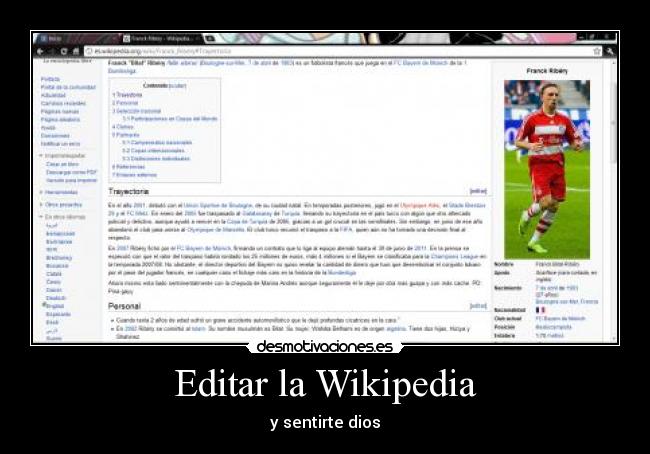The image size is (650, 454).
Task: Click the desmotivaciones.es caption below the screenshot
Action: pos(325,347)
